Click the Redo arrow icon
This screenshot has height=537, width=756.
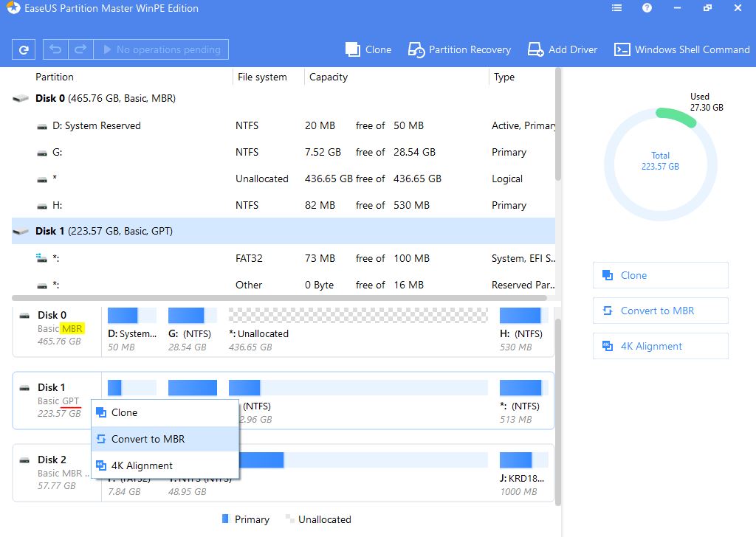[80, 49]
